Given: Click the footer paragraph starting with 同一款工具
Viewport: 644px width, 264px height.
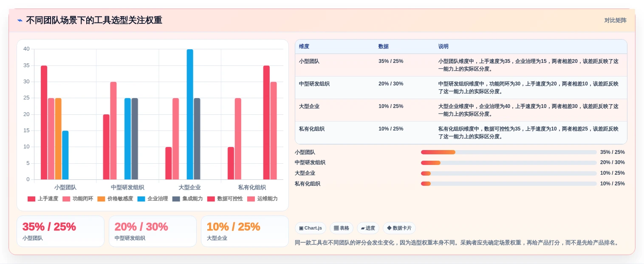Looking at the screenshot, I should (458, 243).
